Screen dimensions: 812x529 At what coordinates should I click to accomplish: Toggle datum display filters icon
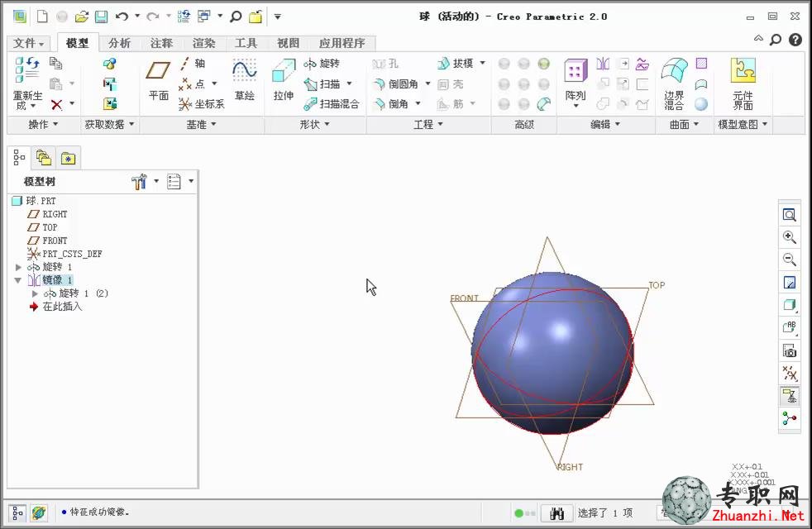click(x=789, y=374)
